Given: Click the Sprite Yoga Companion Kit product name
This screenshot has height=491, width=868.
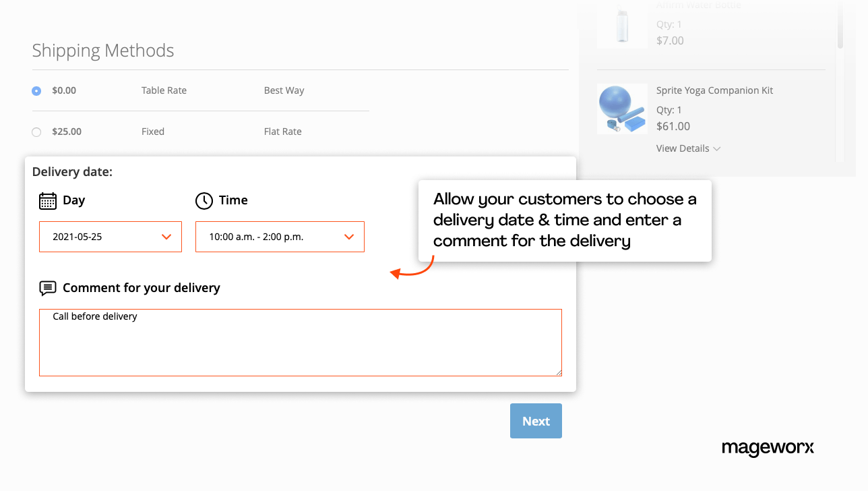Looking at the screenshot, I should coord(714,90).
